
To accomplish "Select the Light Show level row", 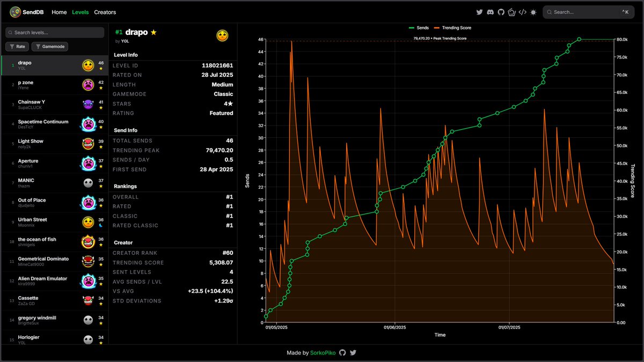I will click(55, 144).
